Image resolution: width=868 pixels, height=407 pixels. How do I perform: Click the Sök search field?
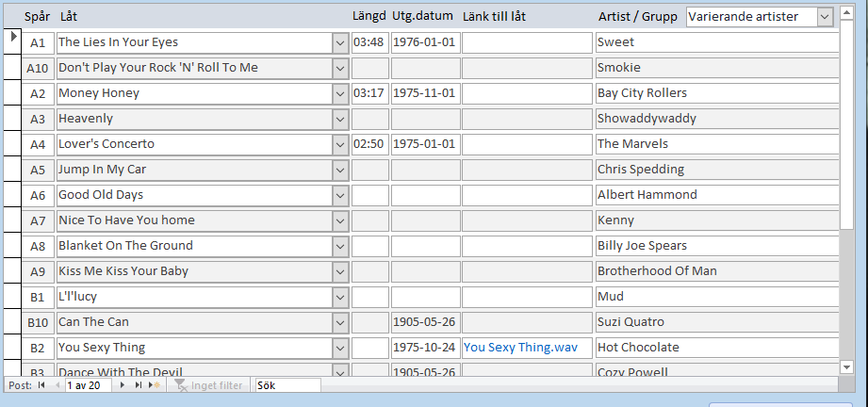(287, 385)
